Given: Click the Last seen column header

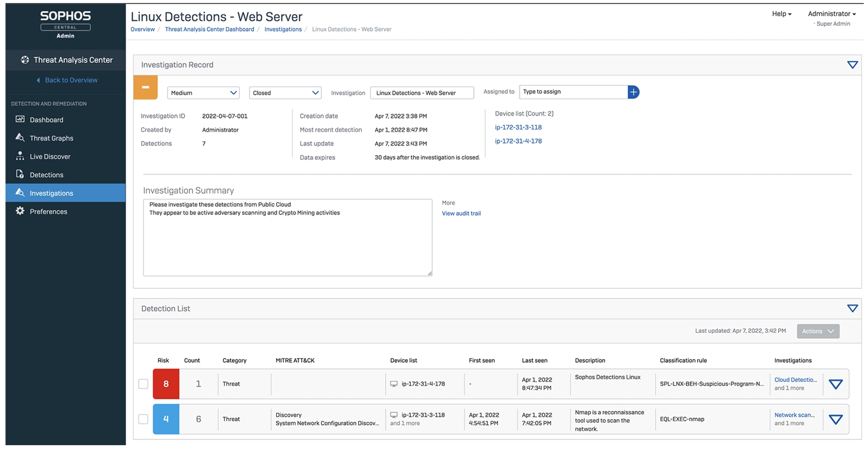Looking at the screenshot, I should pos(534,361).
